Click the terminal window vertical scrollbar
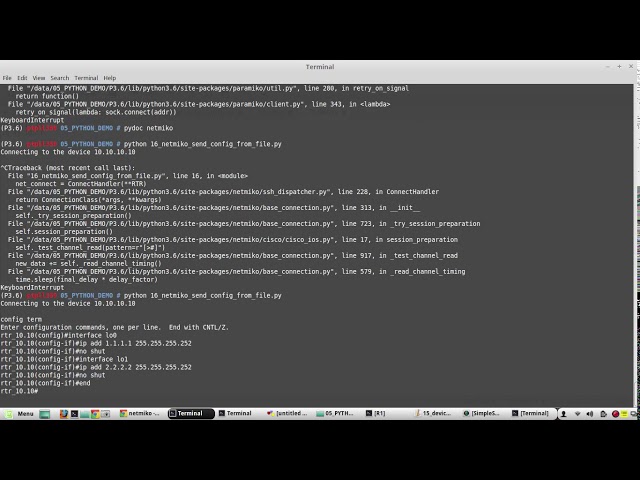640x480 pixels. point(636,245)
